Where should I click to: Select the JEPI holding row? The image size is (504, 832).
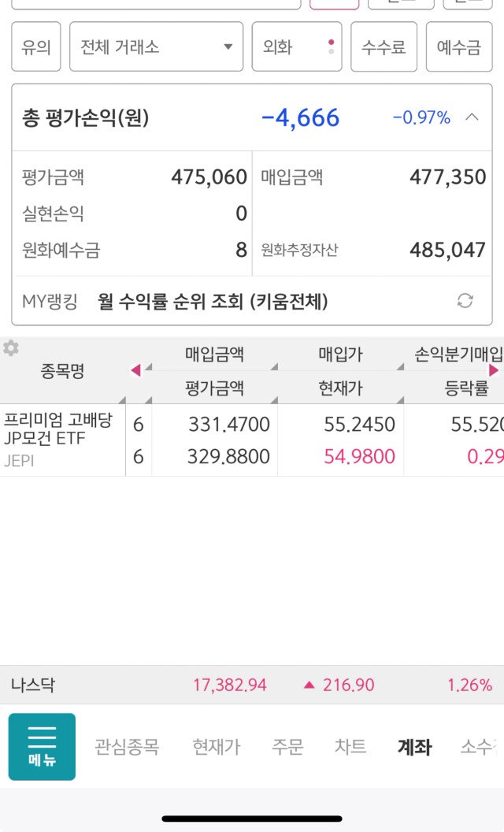252,440
